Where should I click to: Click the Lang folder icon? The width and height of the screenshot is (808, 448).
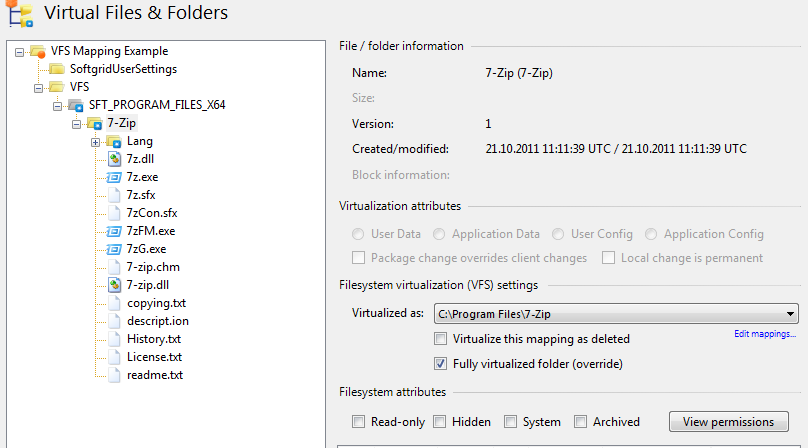(x=113, y=141)
